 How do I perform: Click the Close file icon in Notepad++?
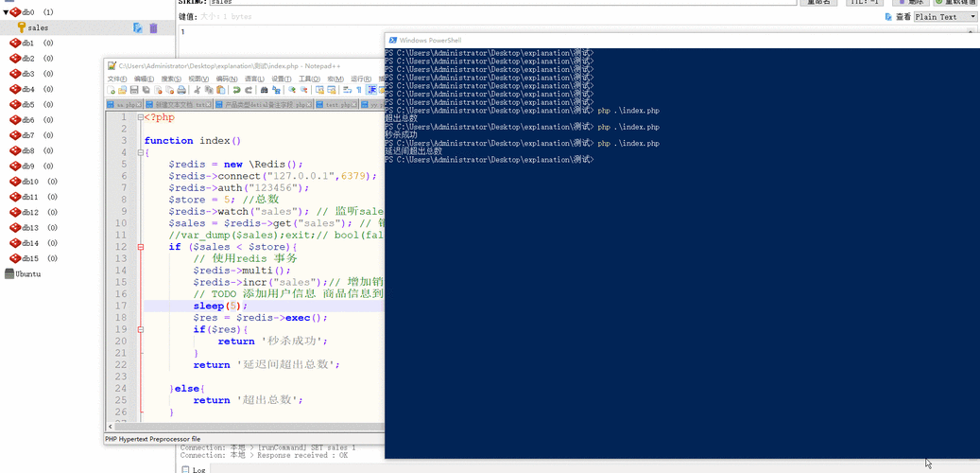click(158, 90)
